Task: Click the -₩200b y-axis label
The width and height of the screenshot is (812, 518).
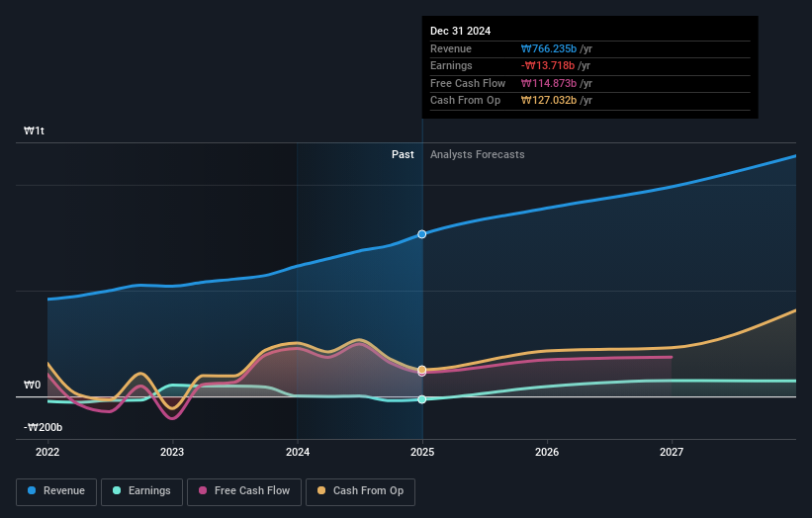Action: click(x=43, y=427)
